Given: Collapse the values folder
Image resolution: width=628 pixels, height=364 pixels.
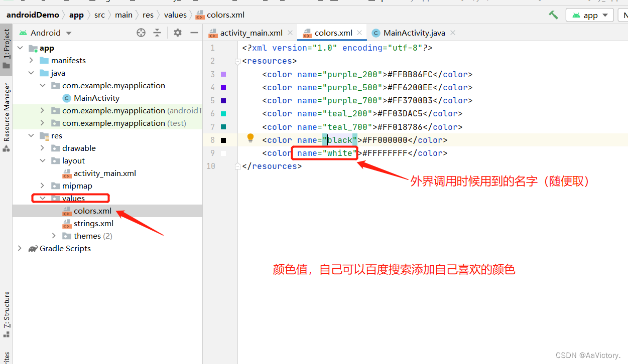Looking at the screenshot, I should [x=43, y=198].
